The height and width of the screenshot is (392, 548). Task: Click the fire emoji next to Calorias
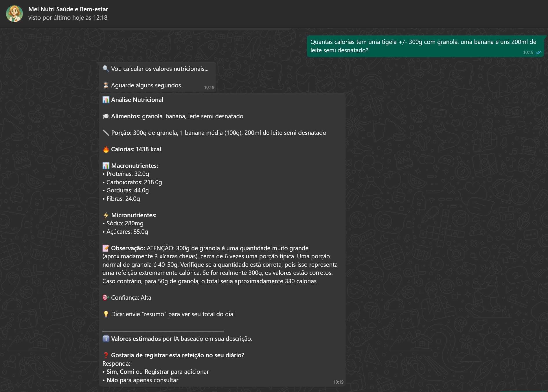click(x=106, y=149)
